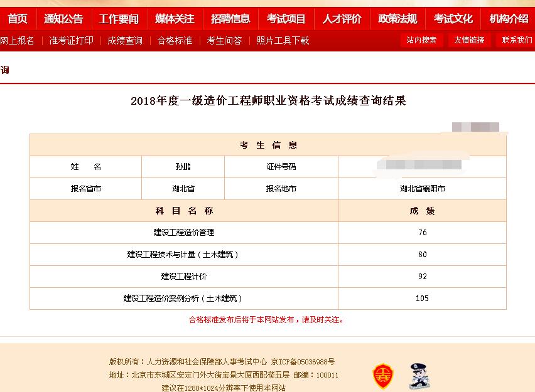This screenshot has width=535, height=392.
Task: Click the red government institution badge icon
Action: (x=383, y=376)
